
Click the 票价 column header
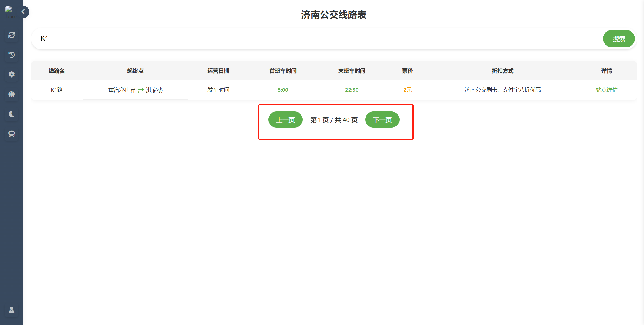click(407, 71)
